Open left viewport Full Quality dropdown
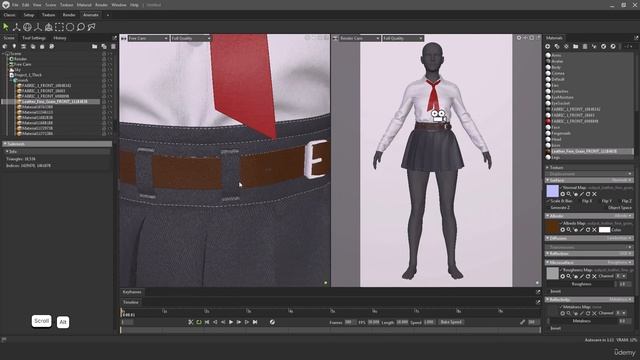640x360 pixels. tap(190, 38)
